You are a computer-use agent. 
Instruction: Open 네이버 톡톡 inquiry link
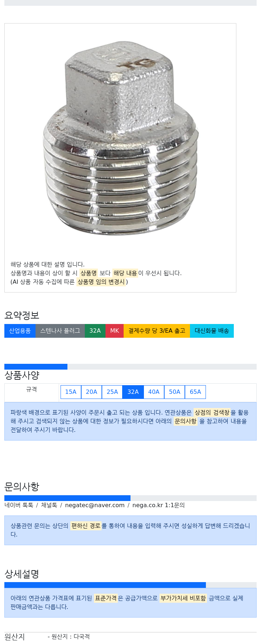coord(19,505)
